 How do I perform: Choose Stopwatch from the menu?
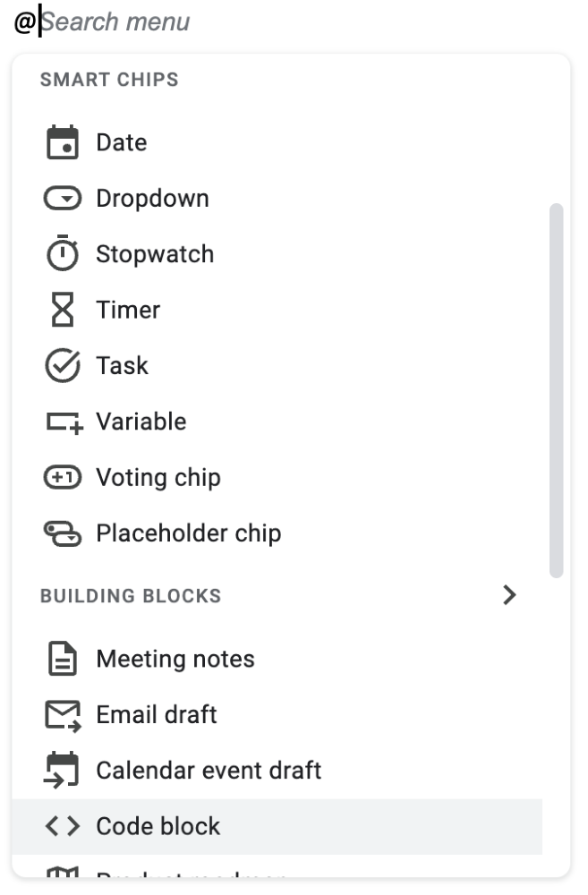(x=155, y=254)
